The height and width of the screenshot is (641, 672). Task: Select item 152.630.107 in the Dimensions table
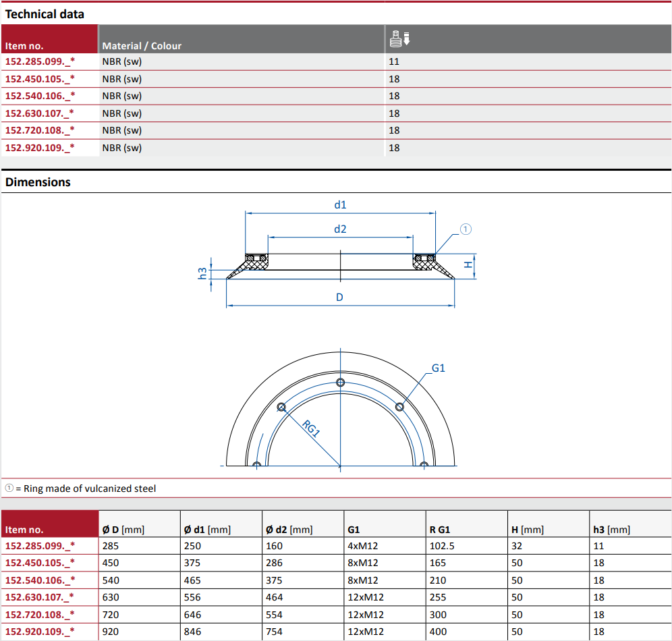click(40, 597)
